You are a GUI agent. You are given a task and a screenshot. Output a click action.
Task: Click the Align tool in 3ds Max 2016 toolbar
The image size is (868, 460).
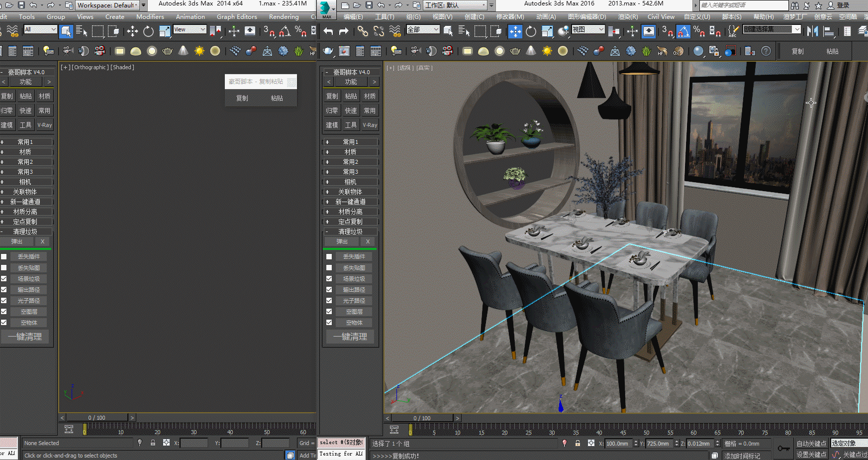[x=829, y=31]
